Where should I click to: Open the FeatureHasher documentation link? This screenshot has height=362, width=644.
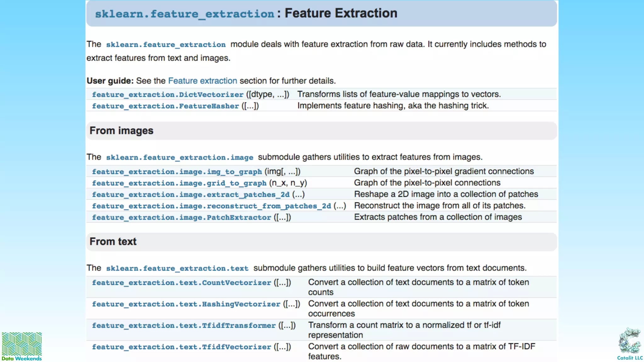[165, 106]
